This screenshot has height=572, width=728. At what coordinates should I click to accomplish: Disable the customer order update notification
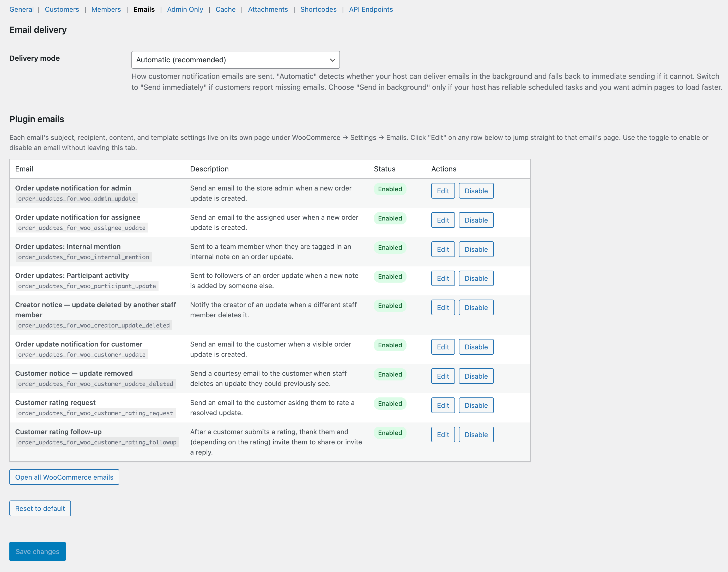476,347
